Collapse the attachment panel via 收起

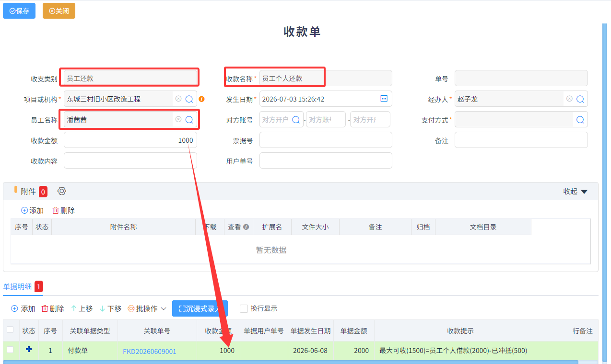pyautogui.click(x=575, y=192)
